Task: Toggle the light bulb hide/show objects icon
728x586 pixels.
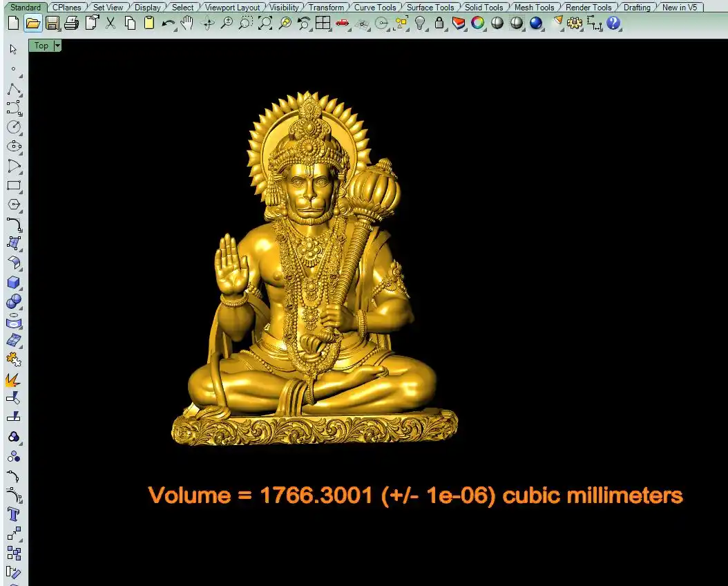Action: 420,23
